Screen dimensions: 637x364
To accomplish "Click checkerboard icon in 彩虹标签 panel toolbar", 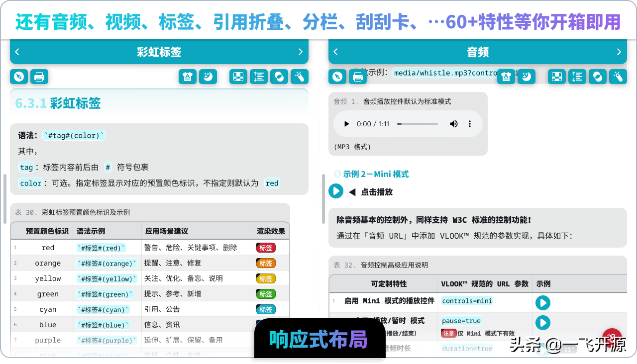I will 238,77.
